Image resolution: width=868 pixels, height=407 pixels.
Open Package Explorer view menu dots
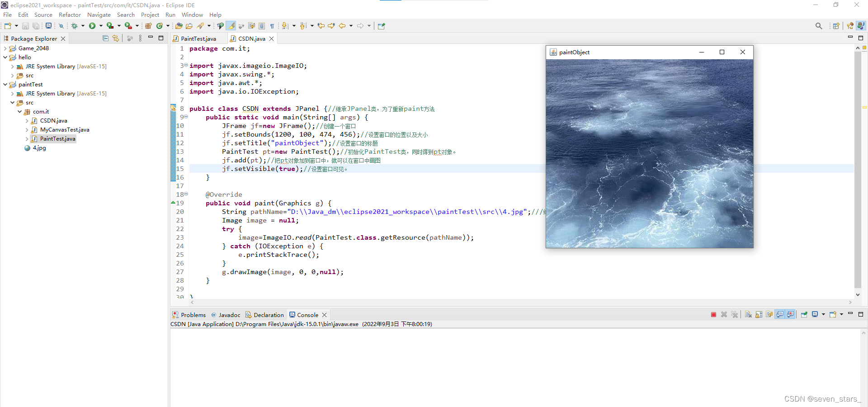coord(140,38)
